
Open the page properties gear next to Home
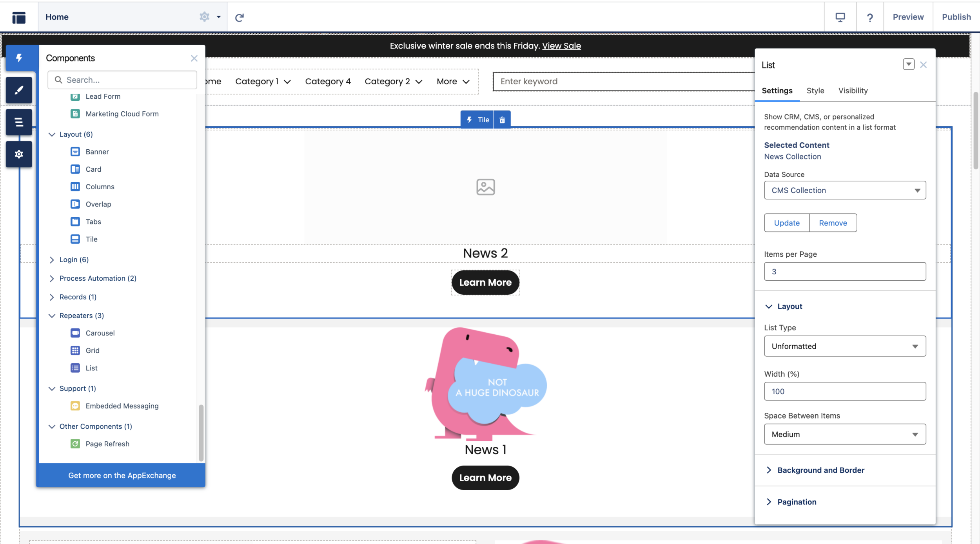click(x=204, y=17)
